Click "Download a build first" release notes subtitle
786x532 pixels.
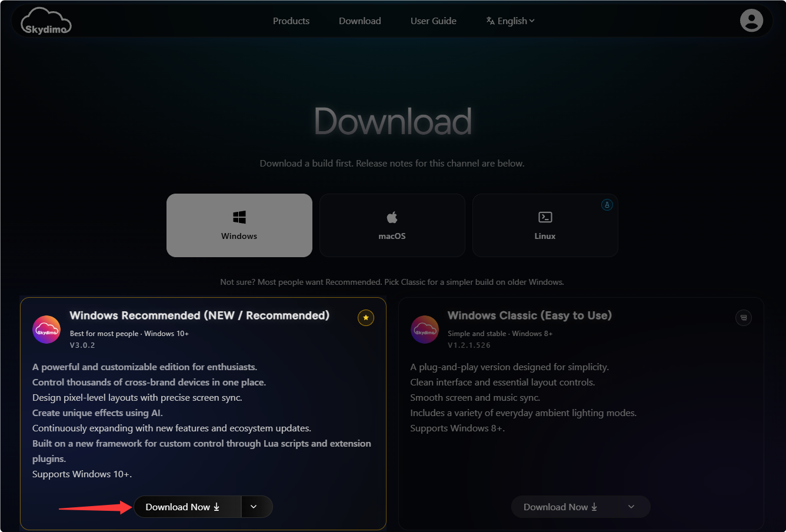(x=392, y=164)
